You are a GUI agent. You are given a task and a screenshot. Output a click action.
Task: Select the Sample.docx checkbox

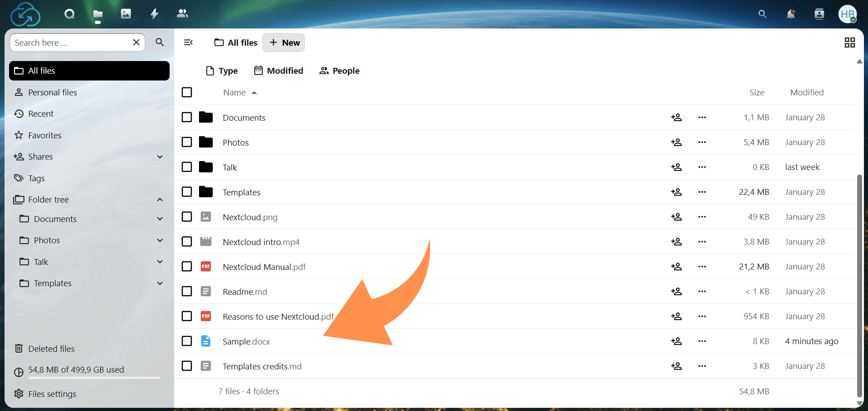tap(187, 341)
